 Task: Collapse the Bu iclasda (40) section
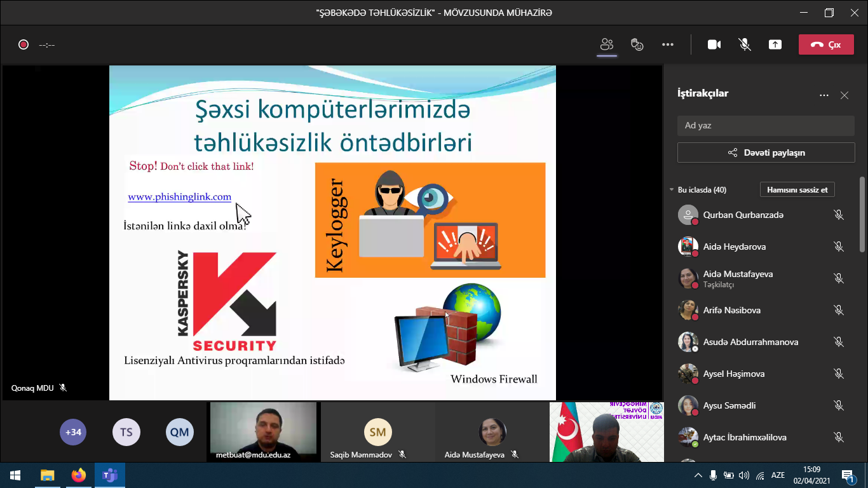[x=672, y=190]
